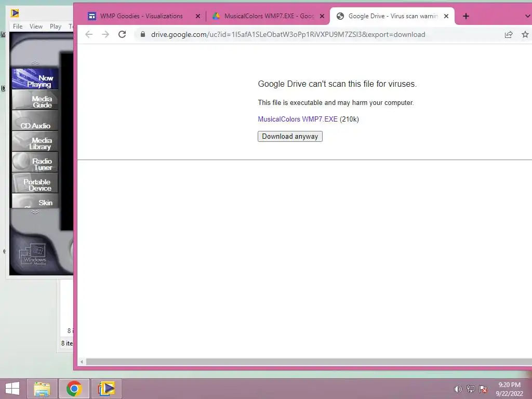This screenshot has width=532, height=399.
Task: Open Play menu in Windows Media Player
Action: tap(55, 26)
